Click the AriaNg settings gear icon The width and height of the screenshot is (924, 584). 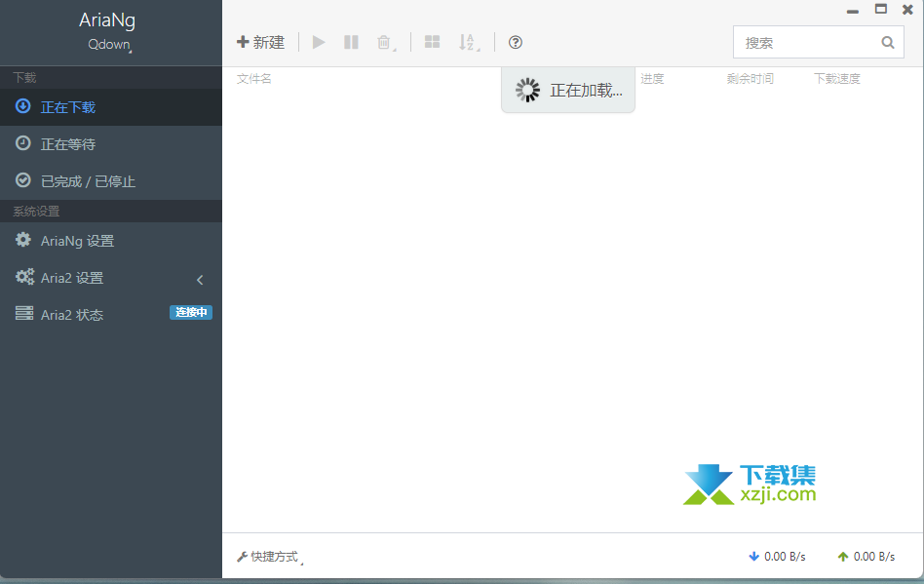coord(23,239)
